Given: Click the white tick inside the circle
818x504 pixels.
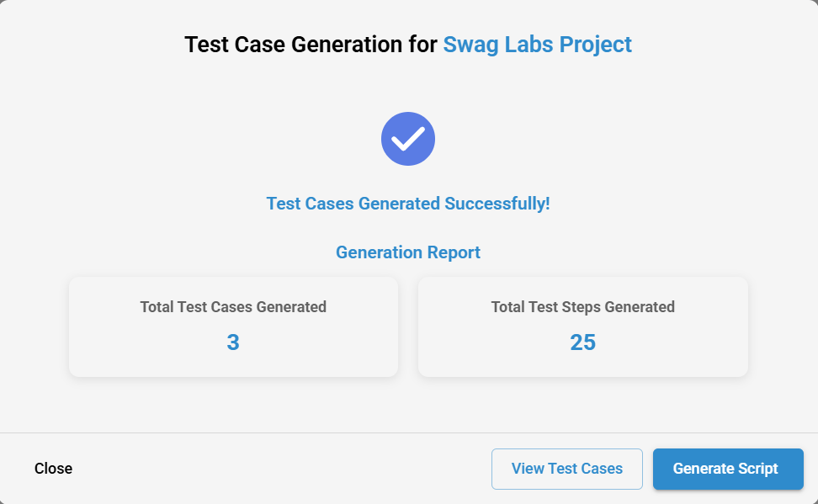Looking at the screenshot, I should click(x=408, y=139).
